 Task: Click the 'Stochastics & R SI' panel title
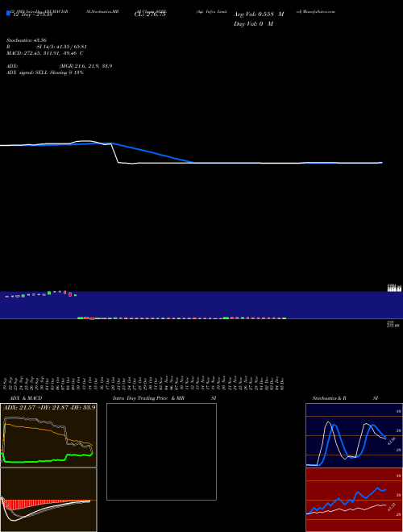(345, 398)
